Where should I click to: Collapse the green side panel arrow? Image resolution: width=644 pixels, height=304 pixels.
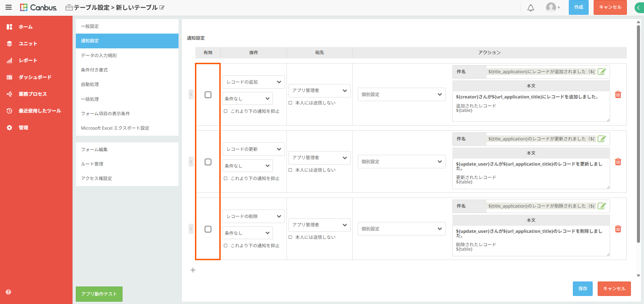(639, 8)
